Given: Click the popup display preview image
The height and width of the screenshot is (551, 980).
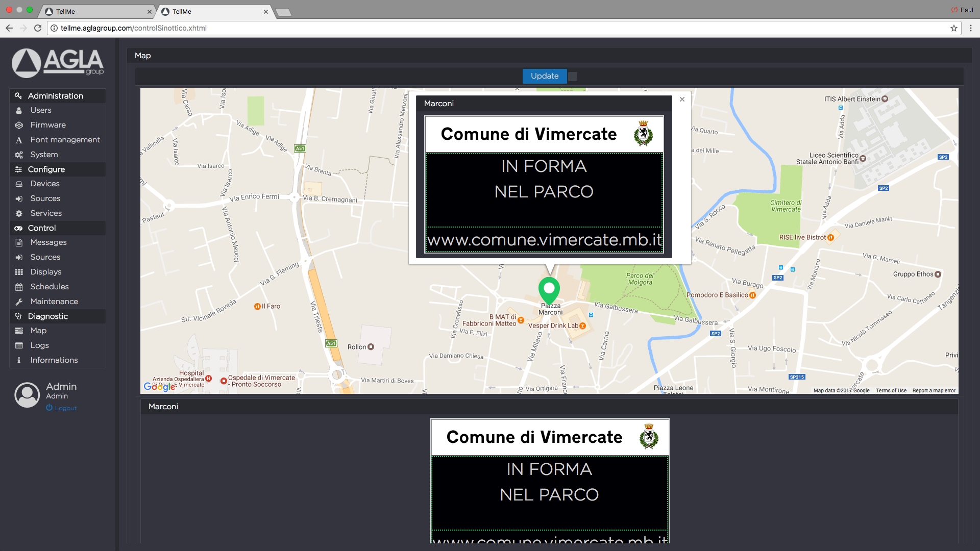Looking at the screenshot, I should pos(544,185).
